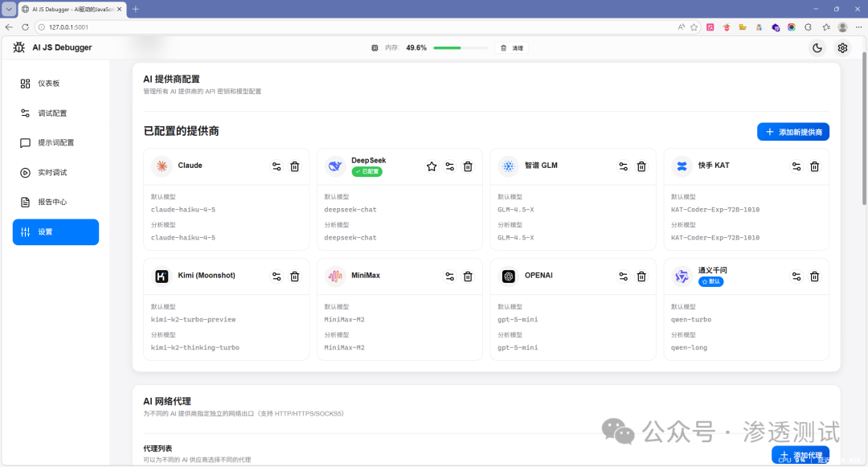Star the DeepSeek provider as favorite
Screen dimensions: 868x467
coord(431,166)
